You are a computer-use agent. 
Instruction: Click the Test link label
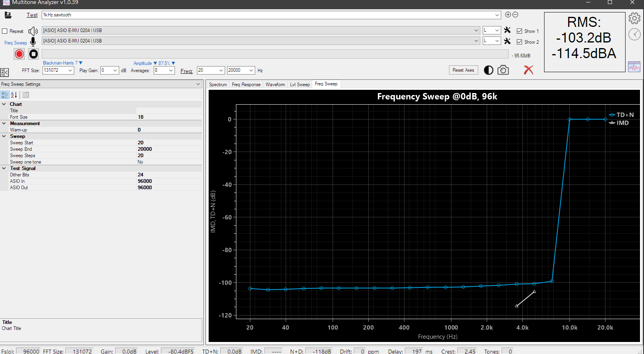pos(32,15)
